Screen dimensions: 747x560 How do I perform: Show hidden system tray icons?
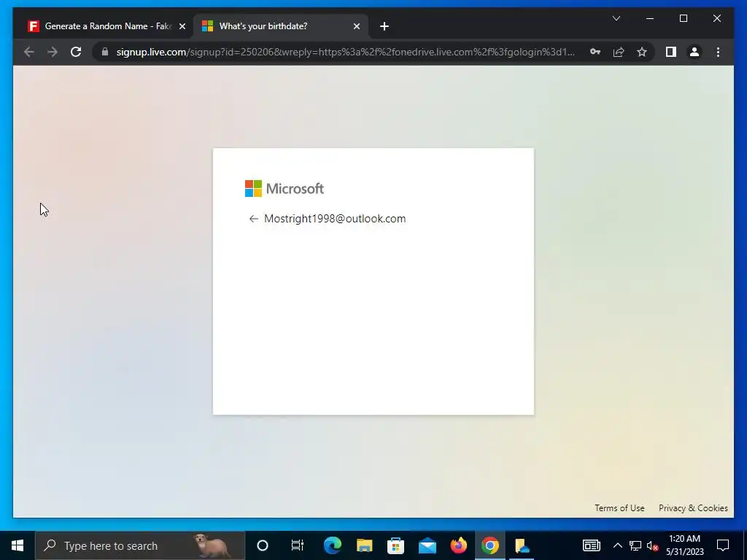tap(617, 545)
